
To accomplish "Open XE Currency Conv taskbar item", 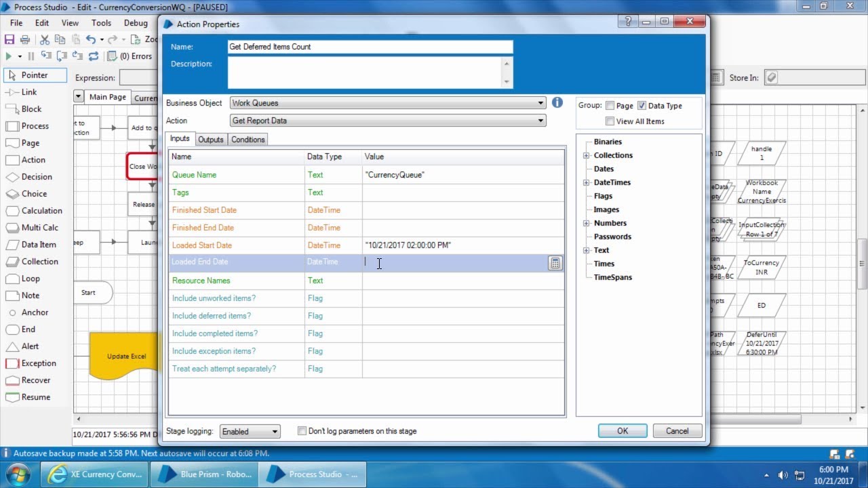I will [x=94, y=474].
